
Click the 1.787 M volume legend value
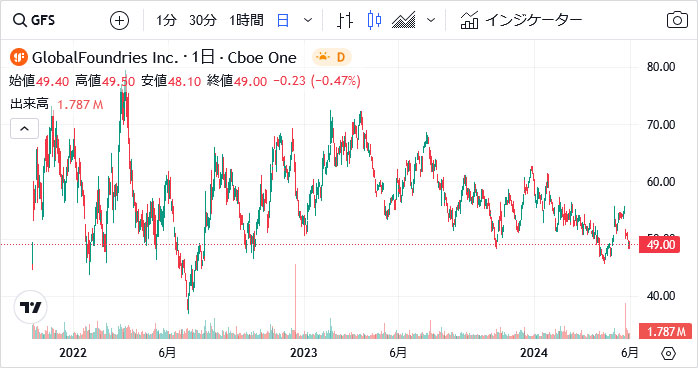80,105
